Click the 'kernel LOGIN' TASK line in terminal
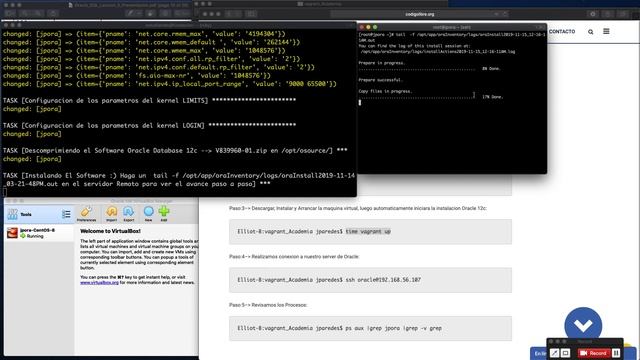 pos(149,125)
